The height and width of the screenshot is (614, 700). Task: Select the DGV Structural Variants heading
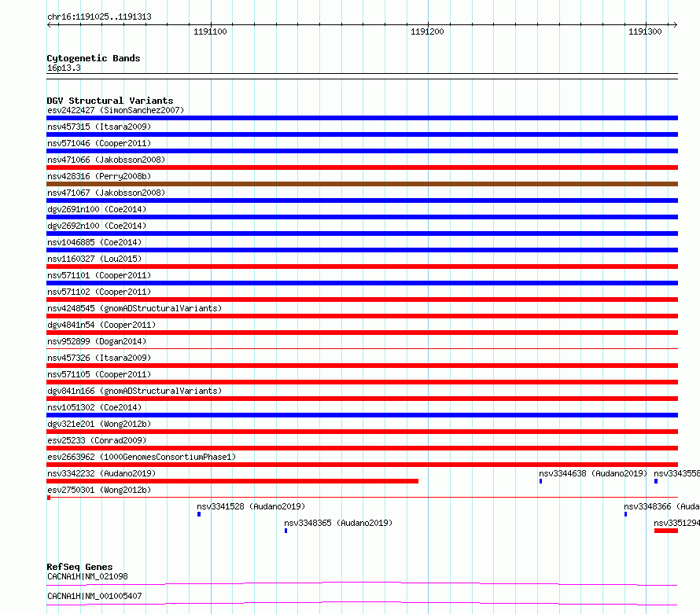pyautogui.click(x=110, y=101)
